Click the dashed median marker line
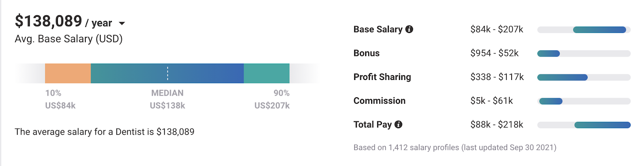 tap(167, 73)
